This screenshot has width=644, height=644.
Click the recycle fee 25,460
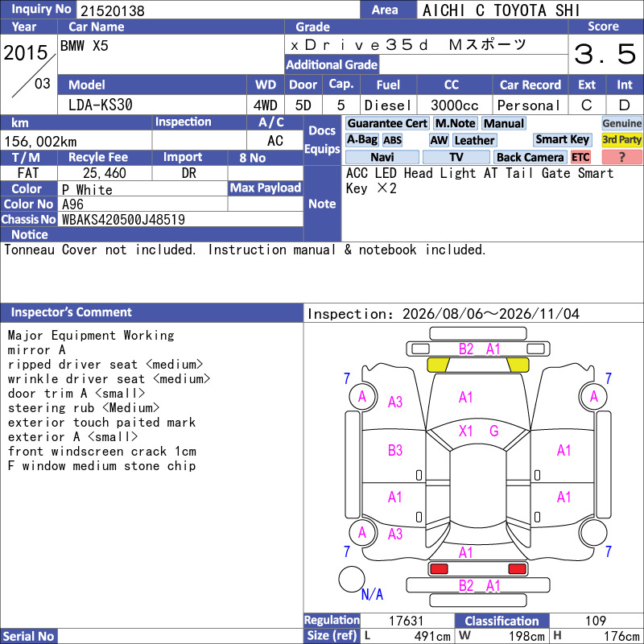click(x=105, y=173)
